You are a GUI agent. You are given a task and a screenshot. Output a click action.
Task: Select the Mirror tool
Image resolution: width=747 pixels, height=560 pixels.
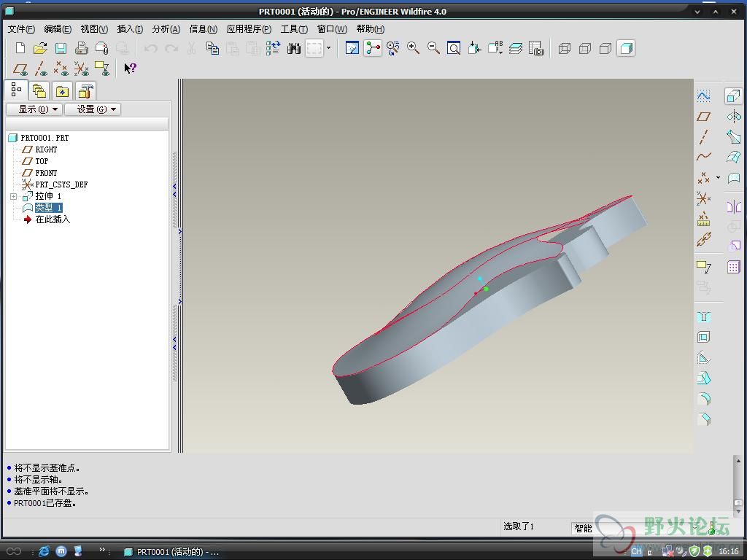(734, 206)
